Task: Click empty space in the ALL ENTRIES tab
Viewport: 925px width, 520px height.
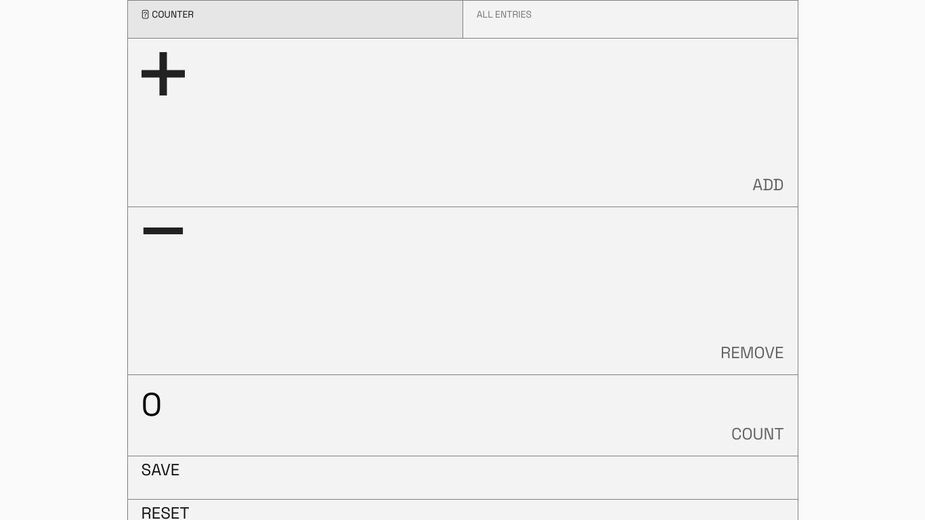Action: [x=661, y=19]
